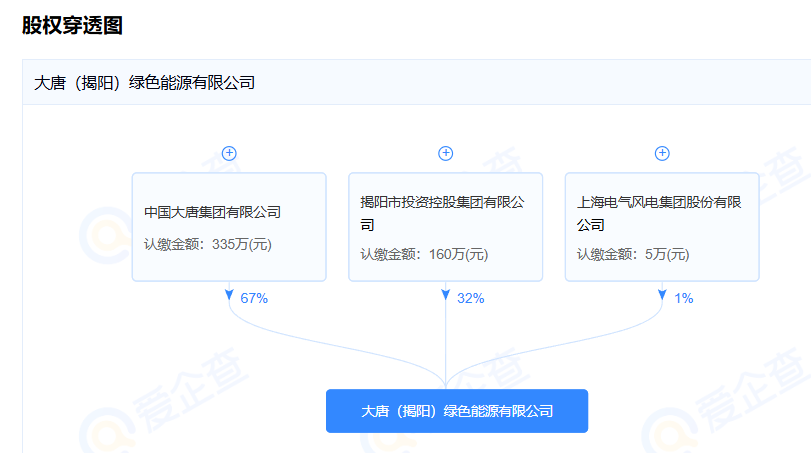This screenshot has width=811, height=453.
Task: Select the 32% shareholding label
Action: [470, 298]
